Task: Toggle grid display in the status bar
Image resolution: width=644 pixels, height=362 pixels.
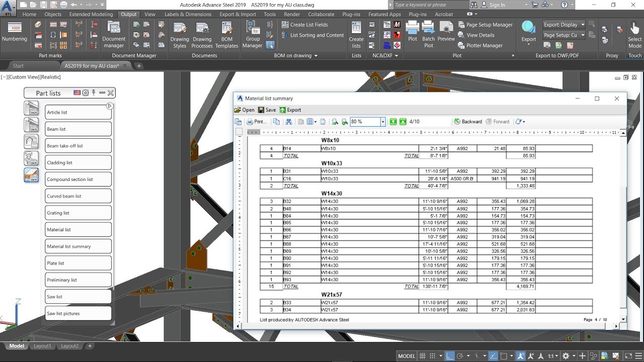Action: point(423,356)
